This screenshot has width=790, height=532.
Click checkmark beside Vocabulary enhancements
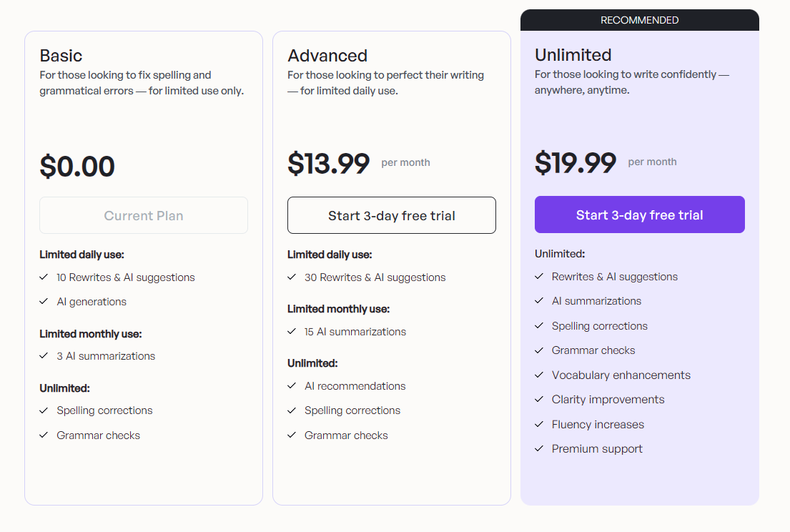tap(539, 375)
